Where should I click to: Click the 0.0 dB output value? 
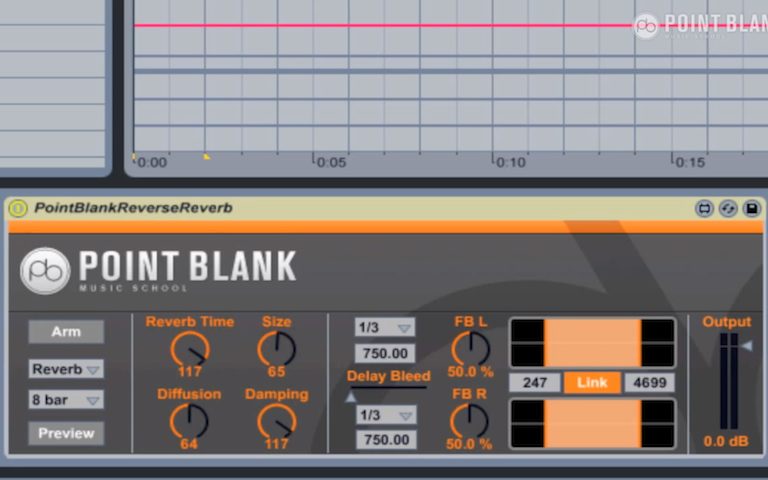pos(726,441)
